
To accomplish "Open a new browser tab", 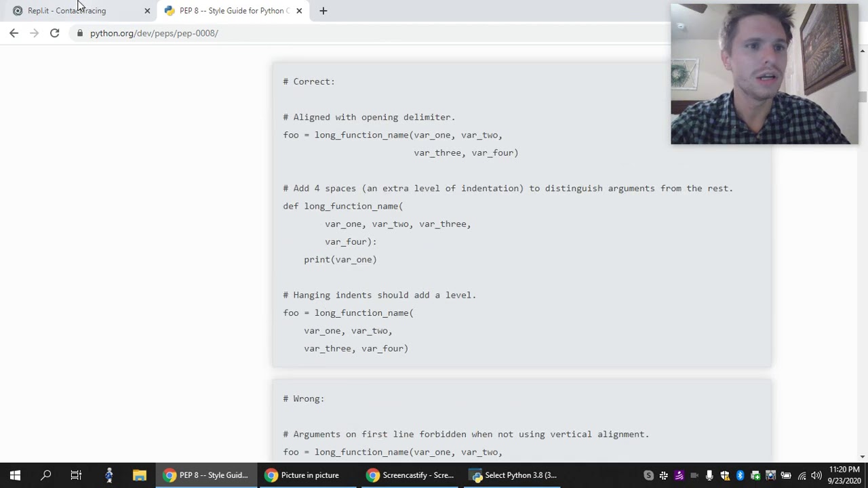I will point(323,11).
